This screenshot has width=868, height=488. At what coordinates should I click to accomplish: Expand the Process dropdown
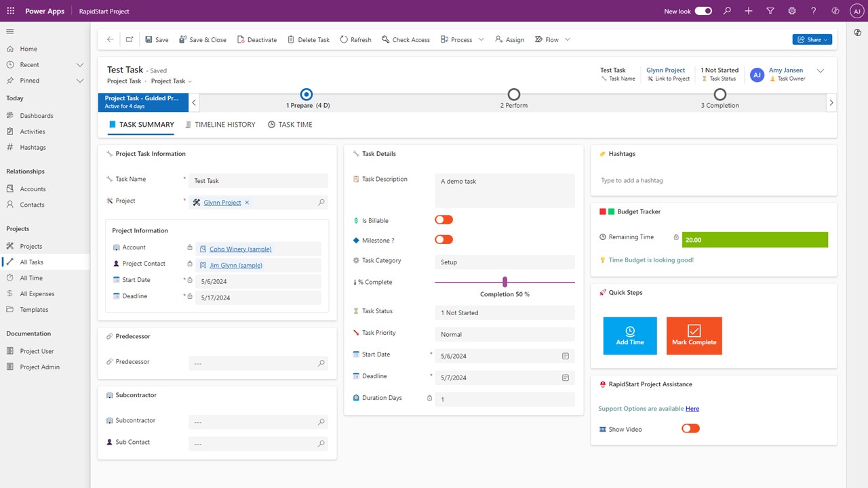[x=481, y=39]
